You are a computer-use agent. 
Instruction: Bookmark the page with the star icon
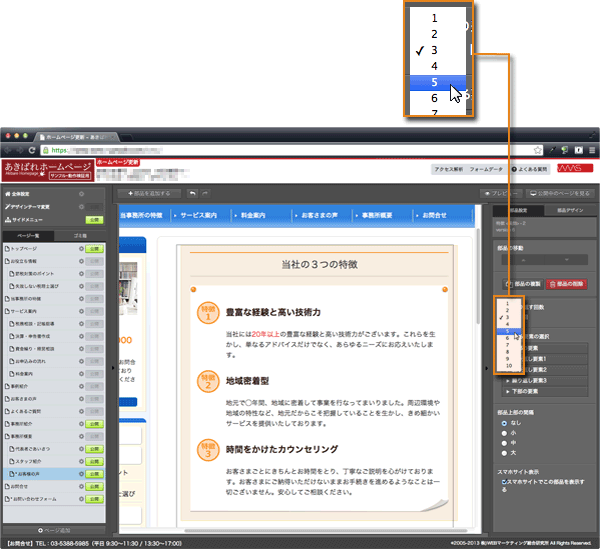(538, 150)
